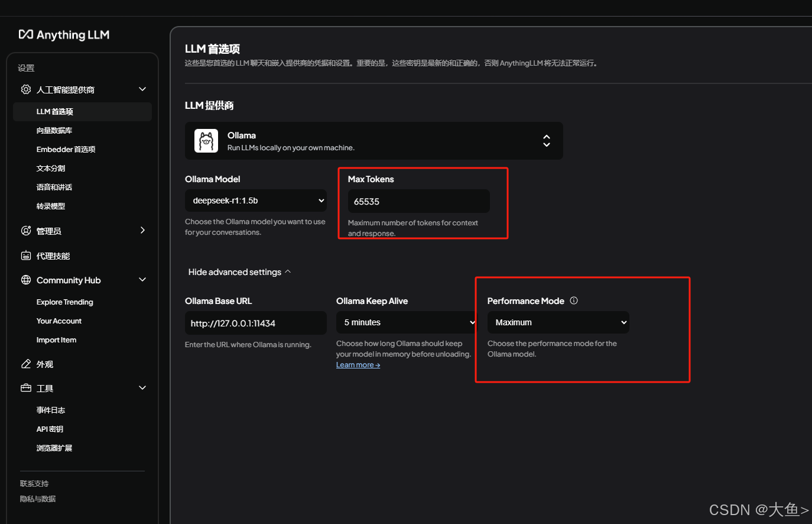This screenshot has height=524, width=812.
Task: Expand the 管理员 section chevron
Action: coord(142,230)
